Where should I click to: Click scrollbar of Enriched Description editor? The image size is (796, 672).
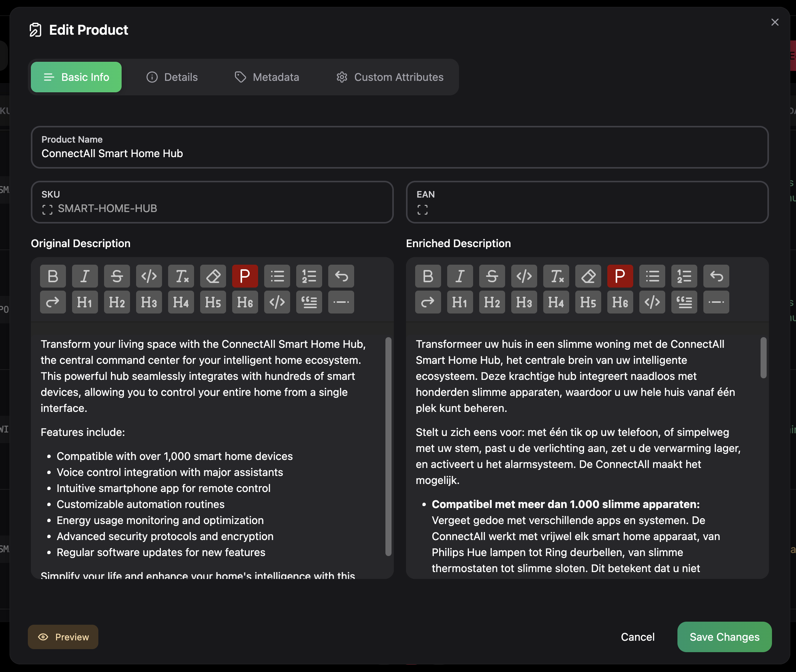click(x=763, y=358)
